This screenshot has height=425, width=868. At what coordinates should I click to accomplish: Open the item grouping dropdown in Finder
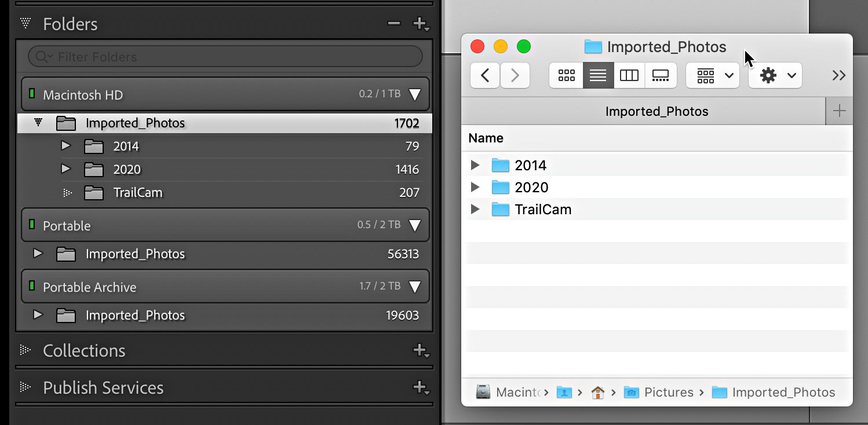(x=712, y=75)
